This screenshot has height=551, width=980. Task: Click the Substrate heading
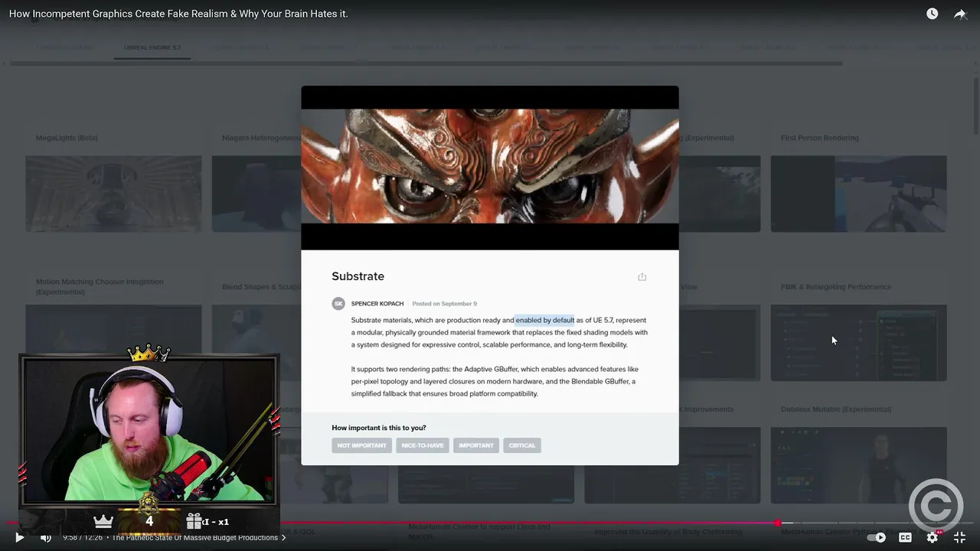[358, 276]
